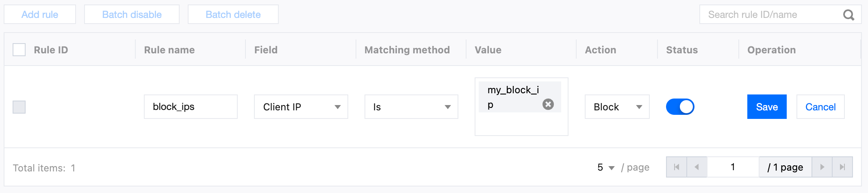
Task: Go to first page icon
Action: 677,167
